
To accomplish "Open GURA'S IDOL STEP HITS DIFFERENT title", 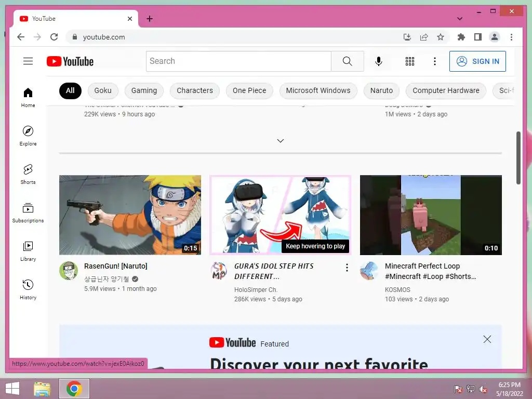I will (274, 271).
